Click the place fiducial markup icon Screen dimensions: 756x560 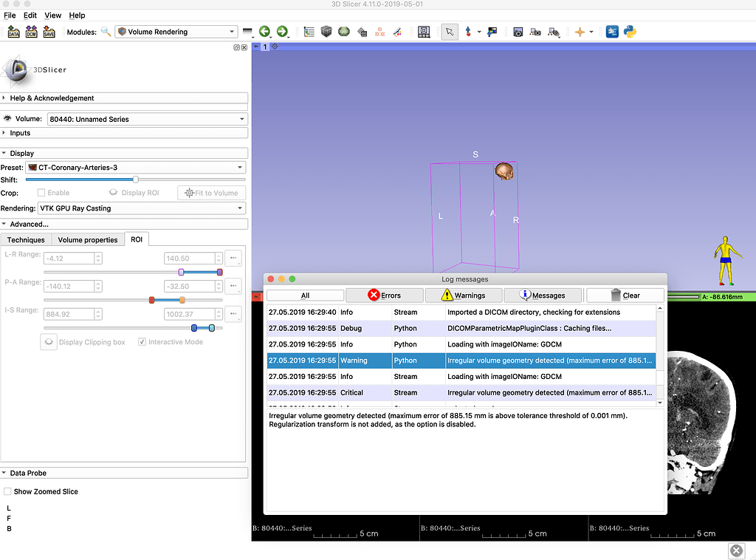pyautogui.click(x=467, y=32)
